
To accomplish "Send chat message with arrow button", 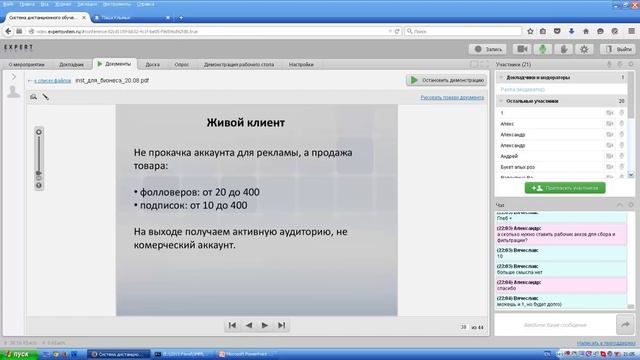I will pos(625,325).
